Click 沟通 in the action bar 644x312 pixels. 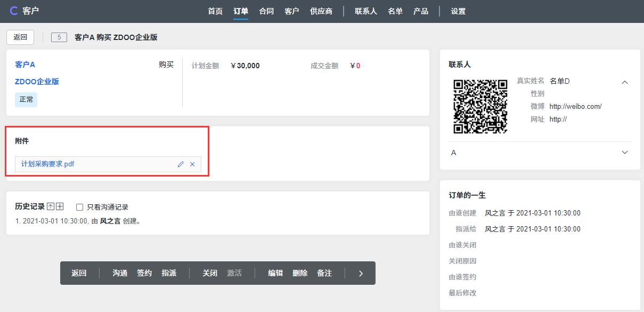pyautogui.click(x=120, y=273)
